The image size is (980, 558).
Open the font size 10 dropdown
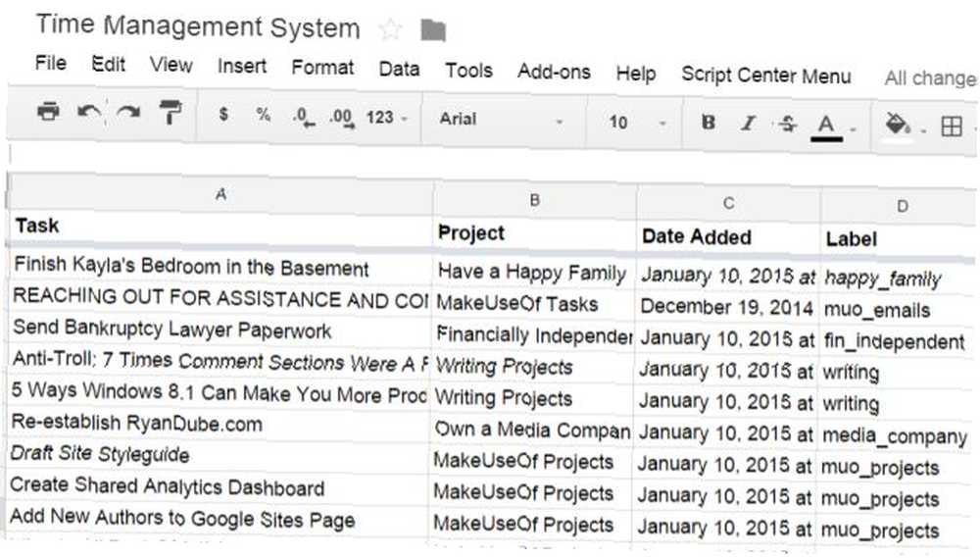coord(637,122)
